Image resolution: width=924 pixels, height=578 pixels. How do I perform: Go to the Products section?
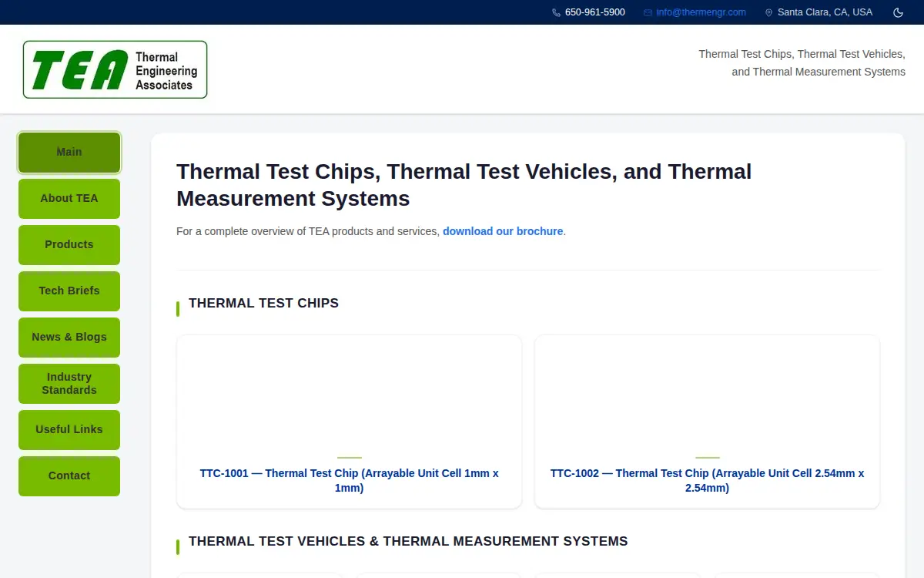coord(69,245)
